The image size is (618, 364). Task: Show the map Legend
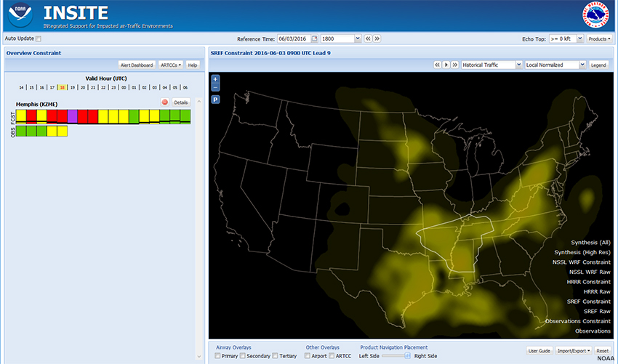pyautogui.click(x=598, y=65)
